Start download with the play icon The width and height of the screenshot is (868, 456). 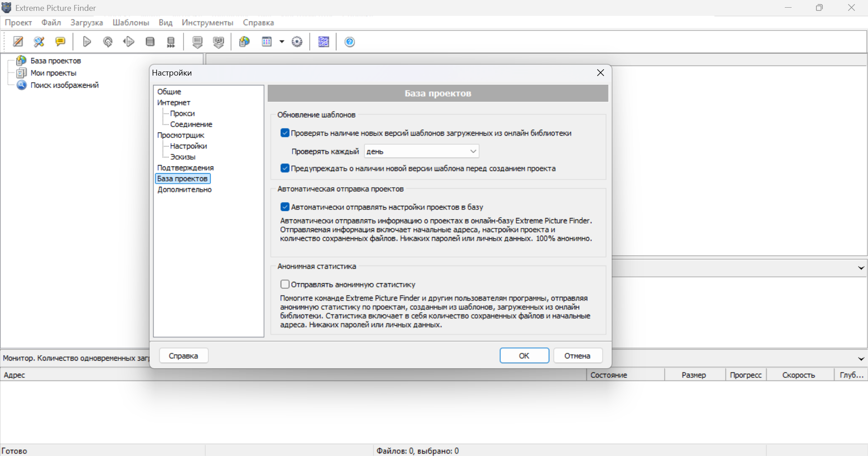[87, 42]
